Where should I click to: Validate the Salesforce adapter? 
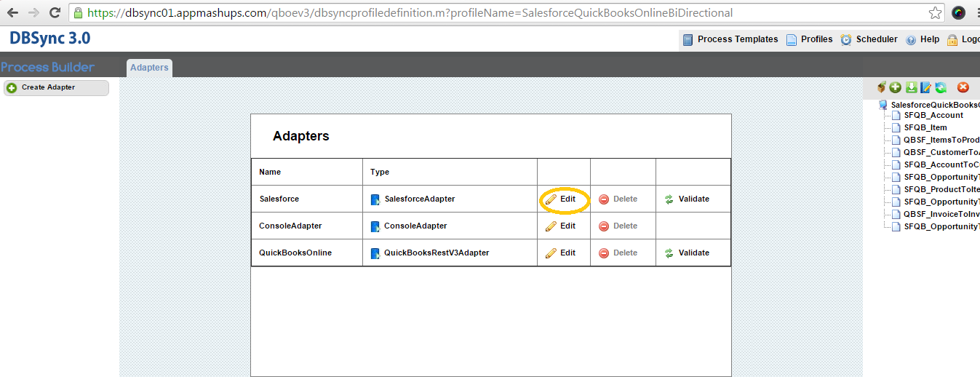tap(687, 199)
